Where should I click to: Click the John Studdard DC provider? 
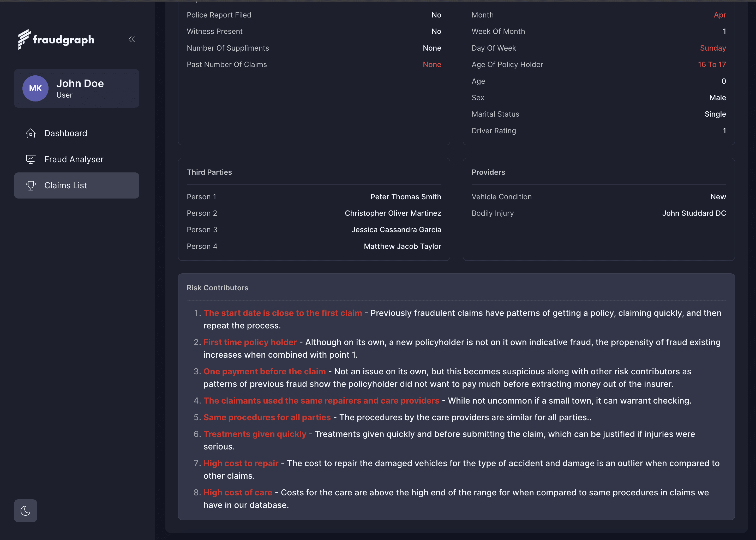(x=694, y=213)
